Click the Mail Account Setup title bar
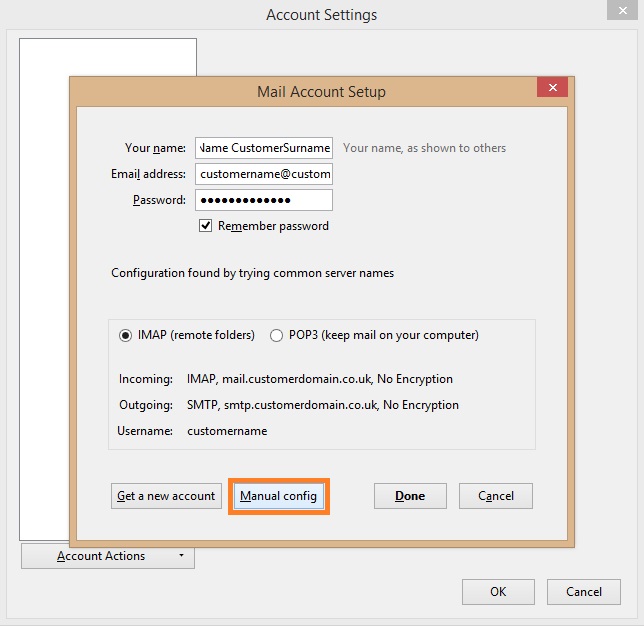 point(321,91)
